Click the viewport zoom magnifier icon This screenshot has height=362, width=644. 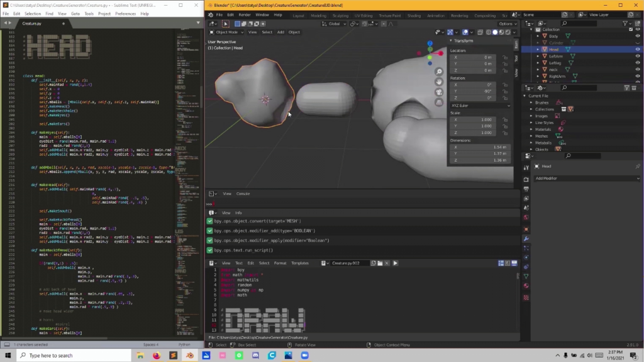439,72
